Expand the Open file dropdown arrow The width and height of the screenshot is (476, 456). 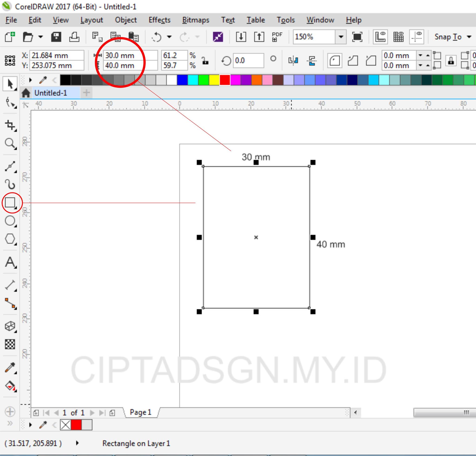(40, 37)
